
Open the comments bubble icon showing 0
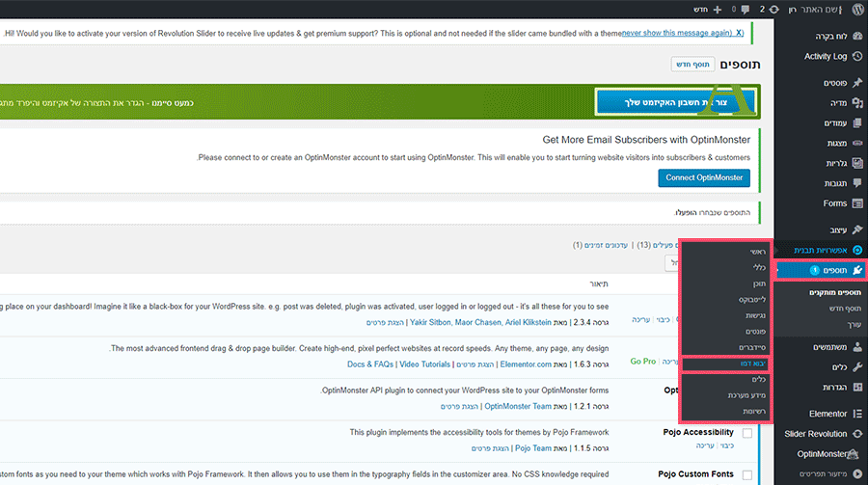click(746, 9)
